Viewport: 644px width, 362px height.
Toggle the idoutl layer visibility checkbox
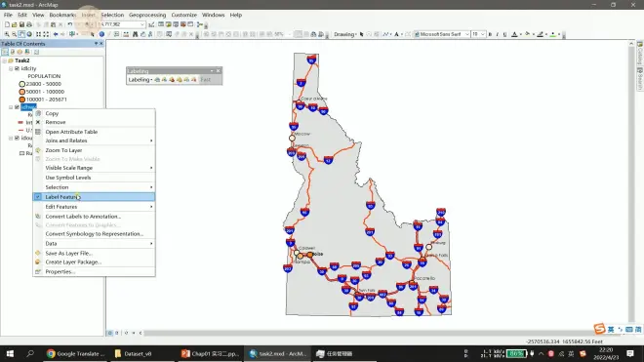pos(17,138)
